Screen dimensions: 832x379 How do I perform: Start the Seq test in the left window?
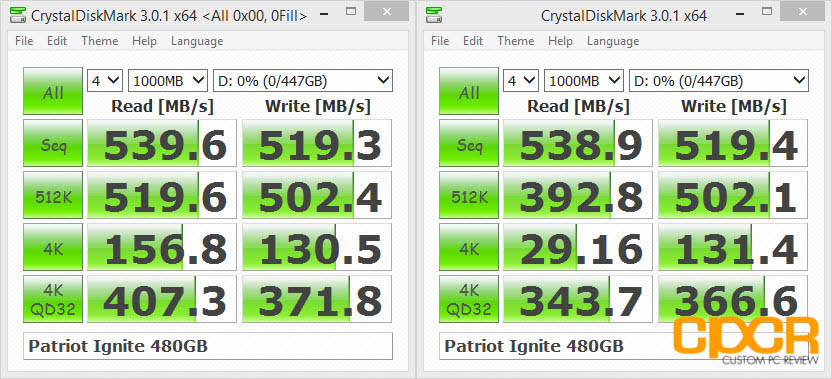pos(53,143)
